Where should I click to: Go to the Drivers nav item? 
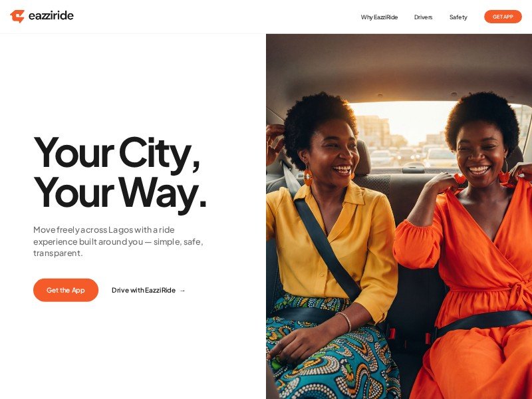point(423,17)
